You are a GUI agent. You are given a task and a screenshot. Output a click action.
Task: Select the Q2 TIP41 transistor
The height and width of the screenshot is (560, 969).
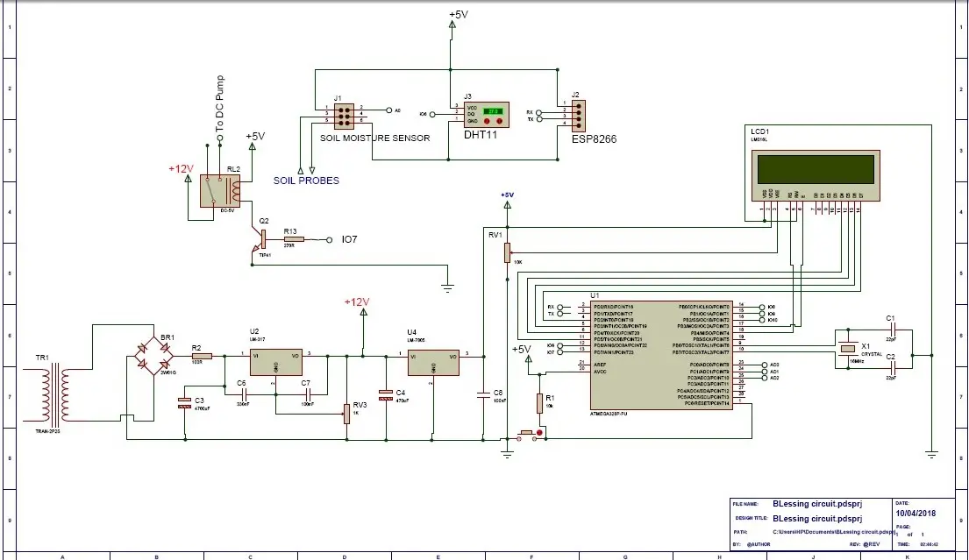[260, 240]
